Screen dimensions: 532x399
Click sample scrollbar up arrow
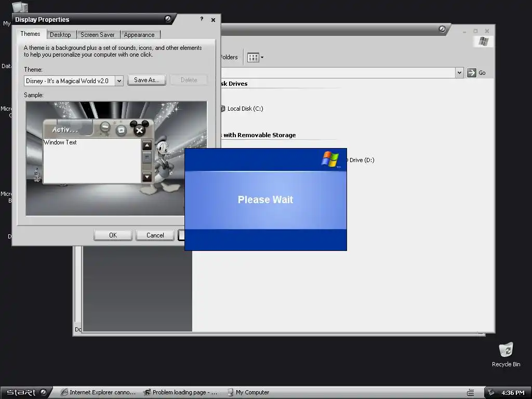pos(147,146)
